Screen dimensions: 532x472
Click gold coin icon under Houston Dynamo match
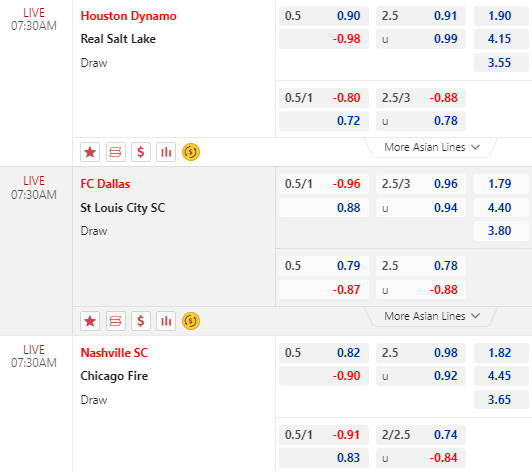191,152
